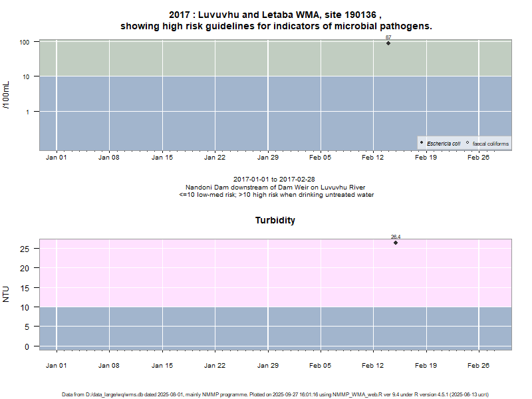Click the 2017-01-01 to 2017-02-28 date range text
This screenshot has height=399, width=532.
tap(275, 180)
